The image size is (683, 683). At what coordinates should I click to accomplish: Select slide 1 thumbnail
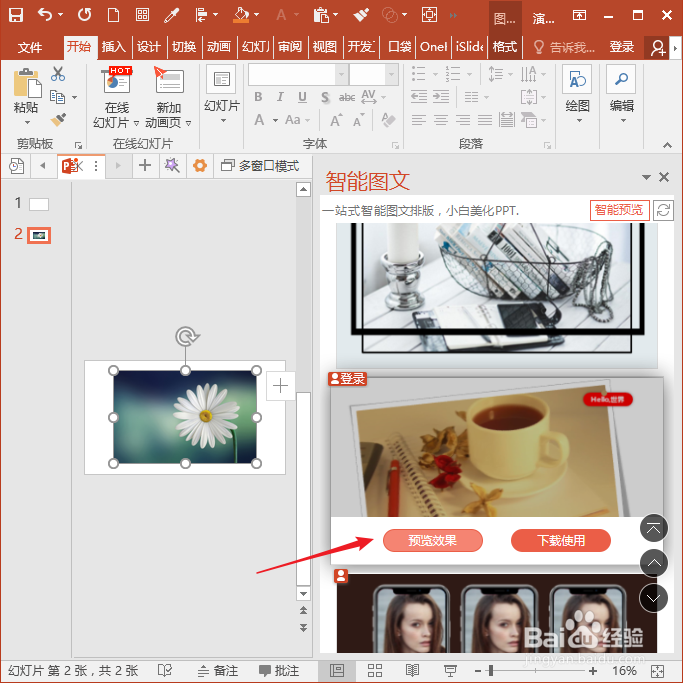pos(39,204)
